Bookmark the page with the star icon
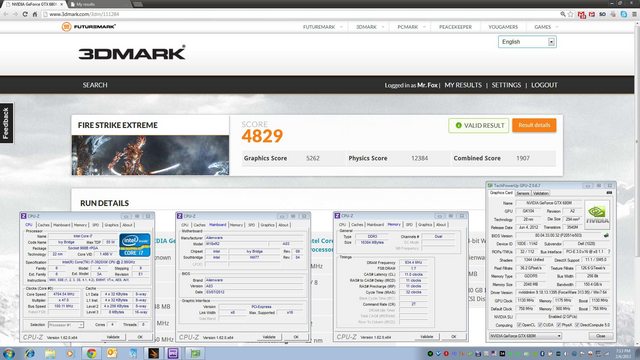 coord(571,14)
